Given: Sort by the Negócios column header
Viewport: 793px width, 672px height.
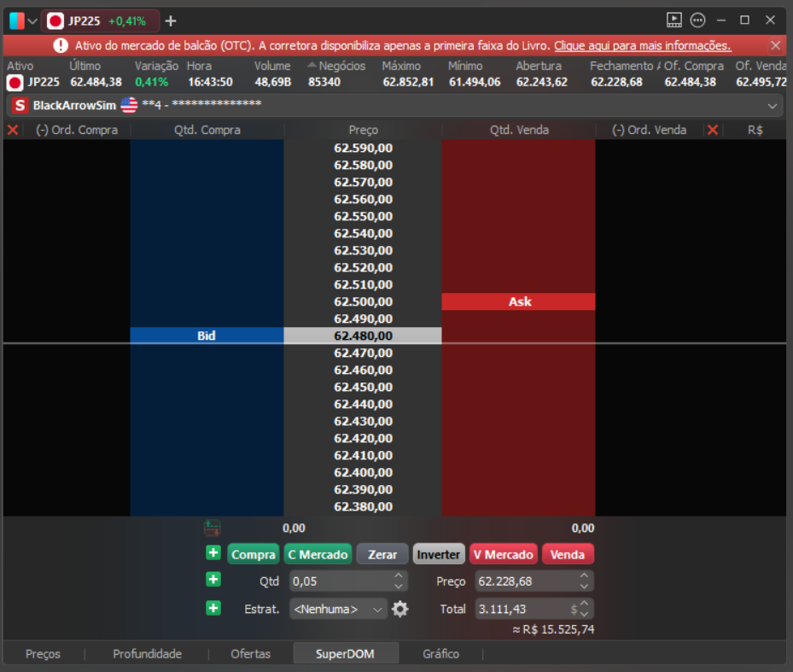Looking at the screenshot, I should pyautogui.click(x=342, y=66).
